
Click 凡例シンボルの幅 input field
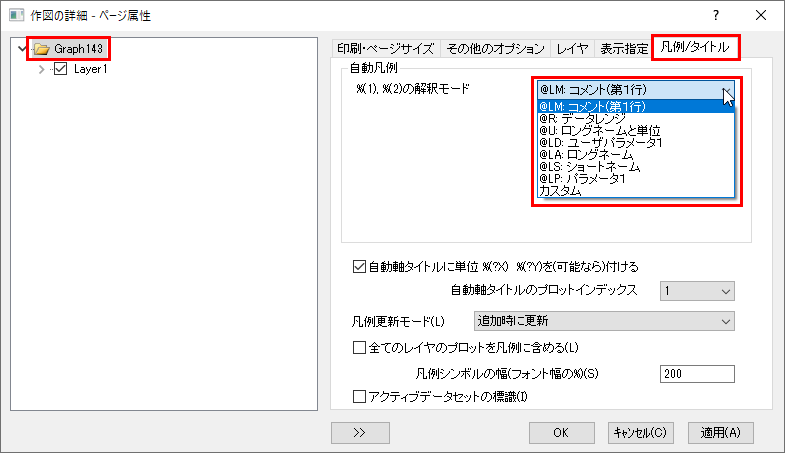pyautogui.click(x=697, y=373)
